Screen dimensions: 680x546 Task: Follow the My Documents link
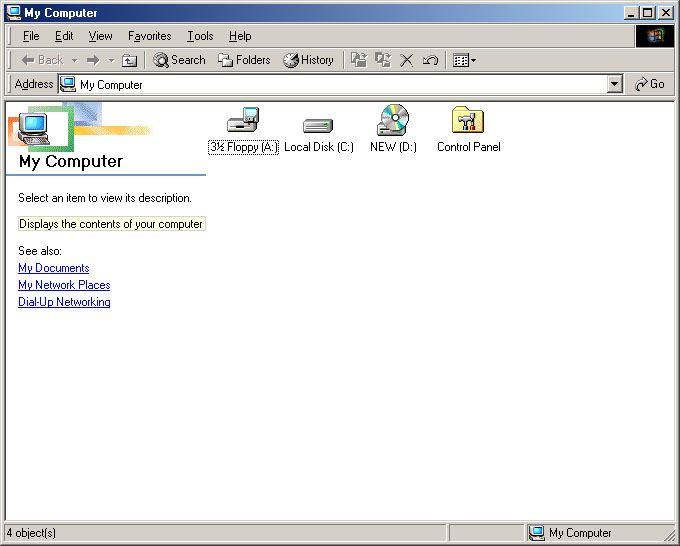pyautogui.click(x=54, y=268)
